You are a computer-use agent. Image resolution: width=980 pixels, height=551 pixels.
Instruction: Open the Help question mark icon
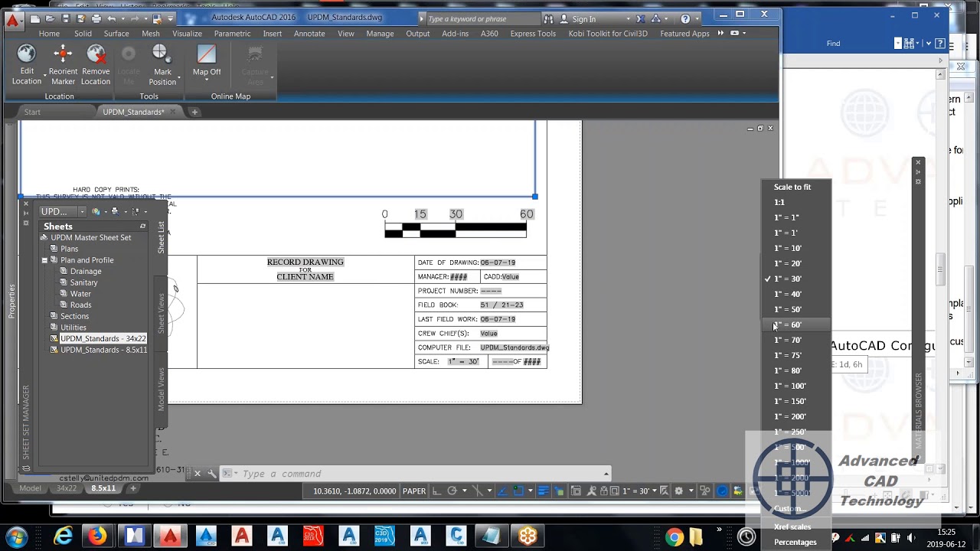pyautogui.click(x=685, y=19)
